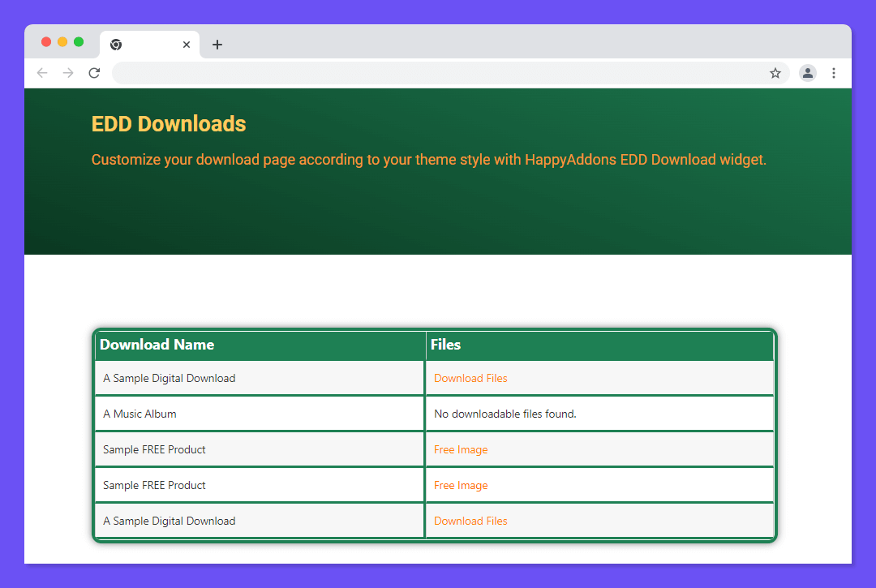Click the red window close dot
The width and height of the screenshot is (876, 588).
46,42
